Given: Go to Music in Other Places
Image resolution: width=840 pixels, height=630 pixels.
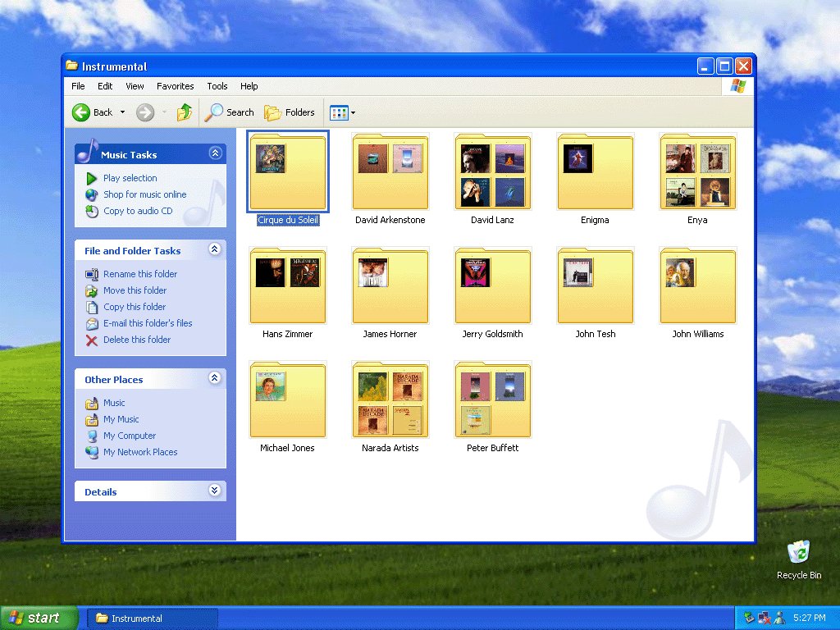Looking at the screenshot, I should 113,403.
